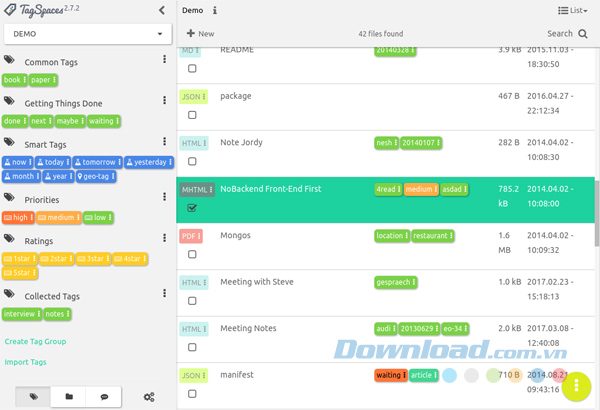Open the waiting tag menu in Getting Things Done
Image resolution: width=600 pixels, height=410 pixels.
click(x=117, y=121)
